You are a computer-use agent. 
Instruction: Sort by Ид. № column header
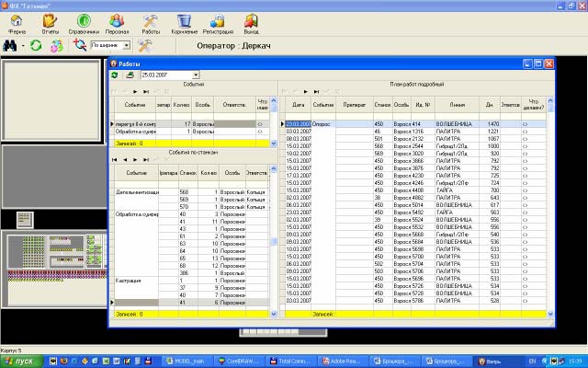tap(423, 105)
